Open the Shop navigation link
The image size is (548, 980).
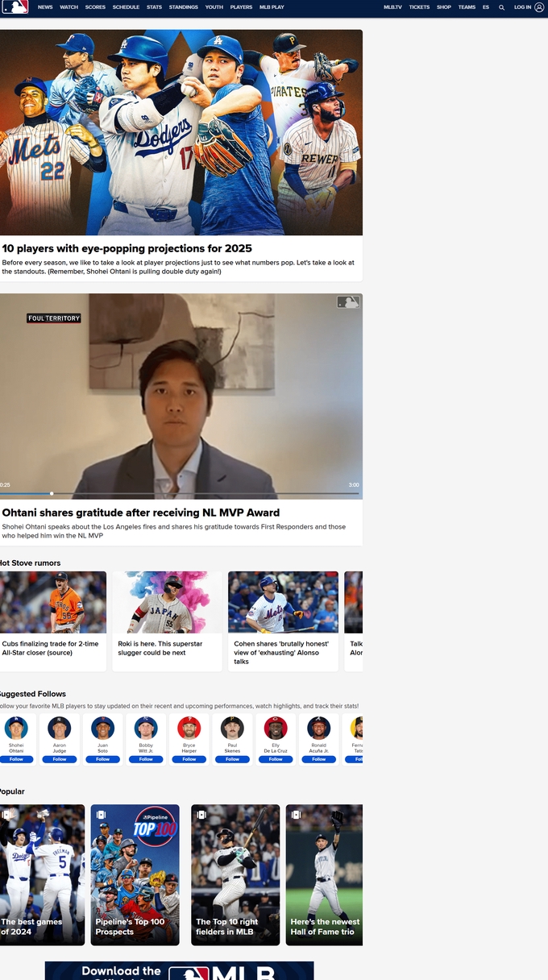click(x=444, y=7)
